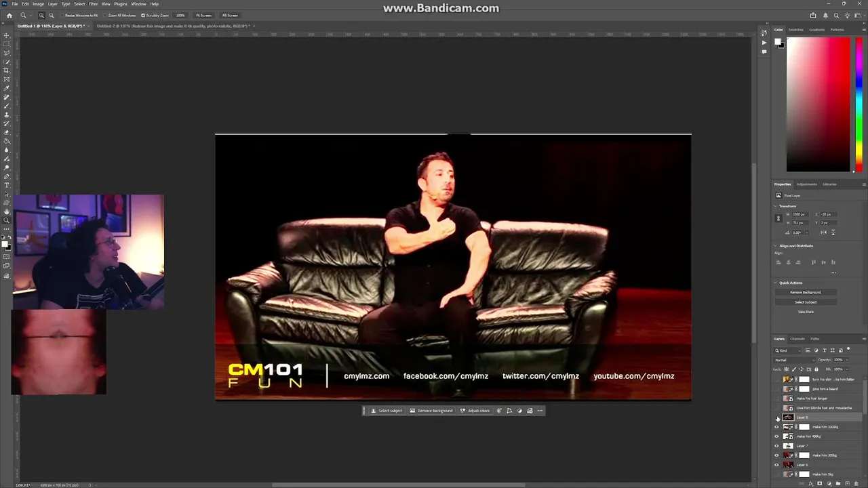Image resolution: width=868 pixels, height=488 pixels.
Task: Collapse the Quick Actions section
Action: coord(776,283)
